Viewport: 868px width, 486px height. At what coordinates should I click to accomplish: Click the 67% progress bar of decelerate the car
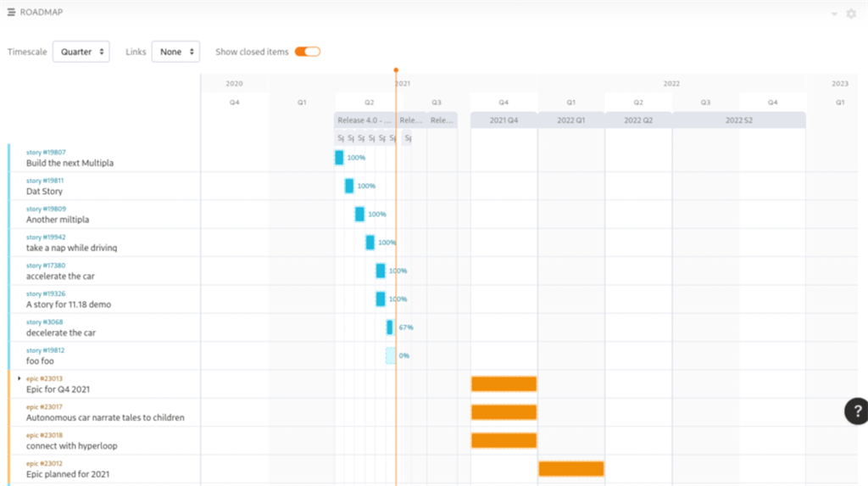click(390, 327)
